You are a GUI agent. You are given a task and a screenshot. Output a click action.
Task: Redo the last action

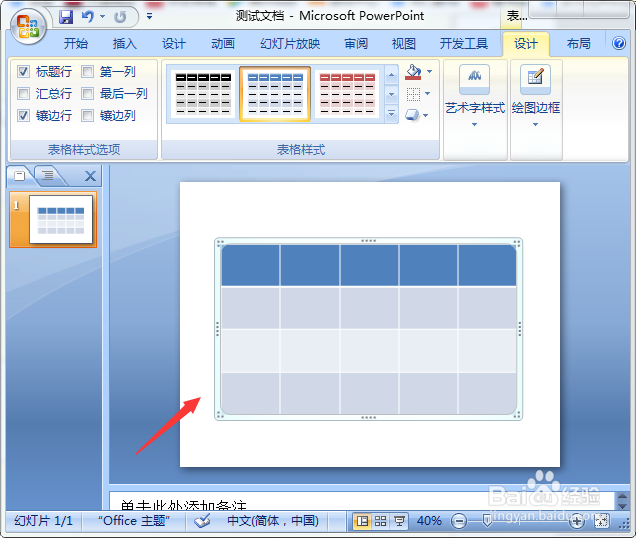[120, 17]
